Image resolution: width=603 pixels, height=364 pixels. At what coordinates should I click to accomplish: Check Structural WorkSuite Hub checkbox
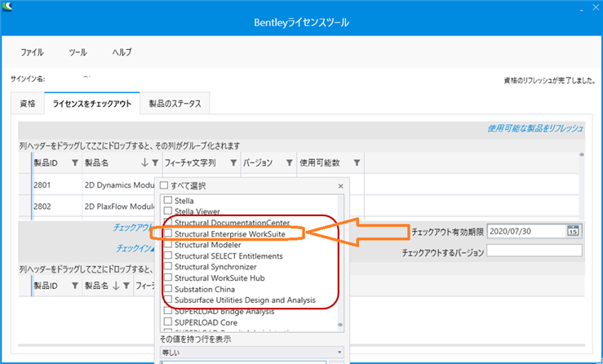(167, 277)
